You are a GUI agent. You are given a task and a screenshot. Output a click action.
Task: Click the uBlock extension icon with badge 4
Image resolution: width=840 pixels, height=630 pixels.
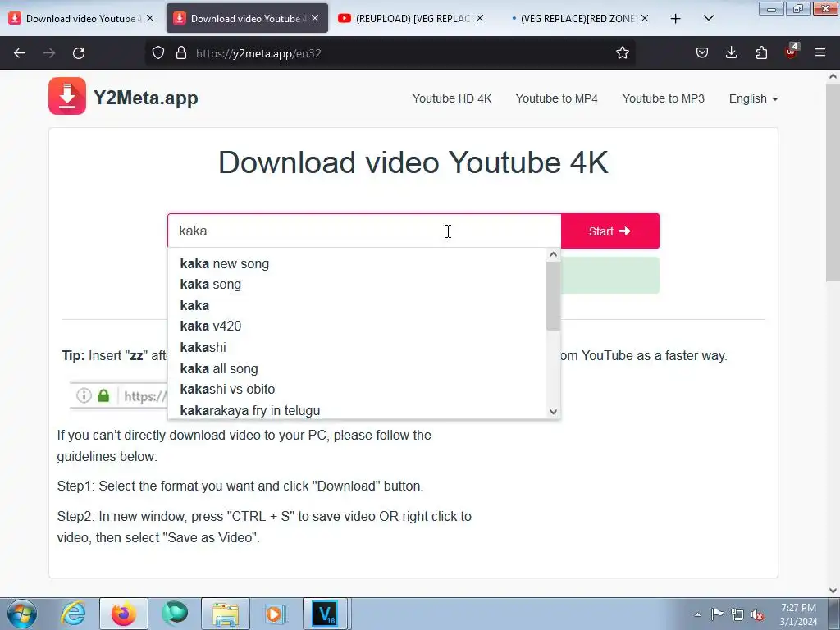tap(792, 52)
